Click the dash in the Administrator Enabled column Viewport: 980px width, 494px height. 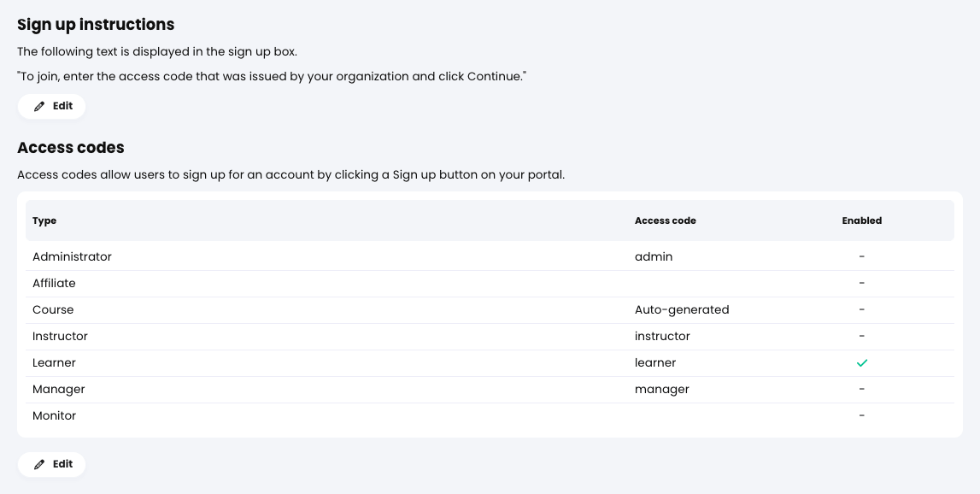coord(861,256)
